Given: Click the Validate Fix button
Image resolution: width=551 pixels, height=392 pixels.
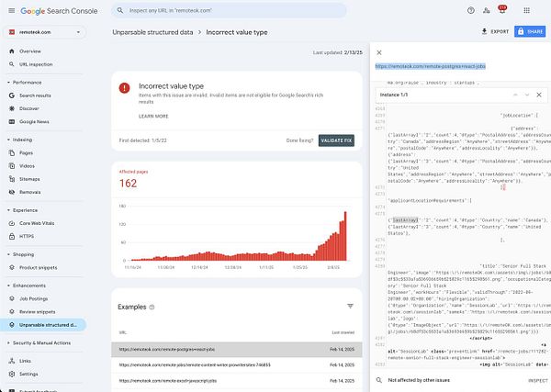Looking at the screenshot, I should (x=336, y=140).
